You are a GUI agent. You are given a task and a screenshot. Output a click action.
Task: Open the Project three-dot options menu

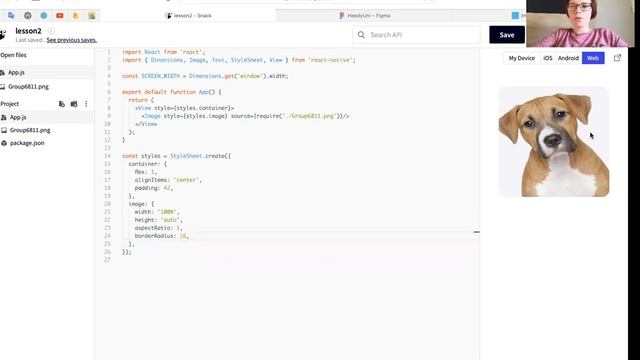[86, 104]
